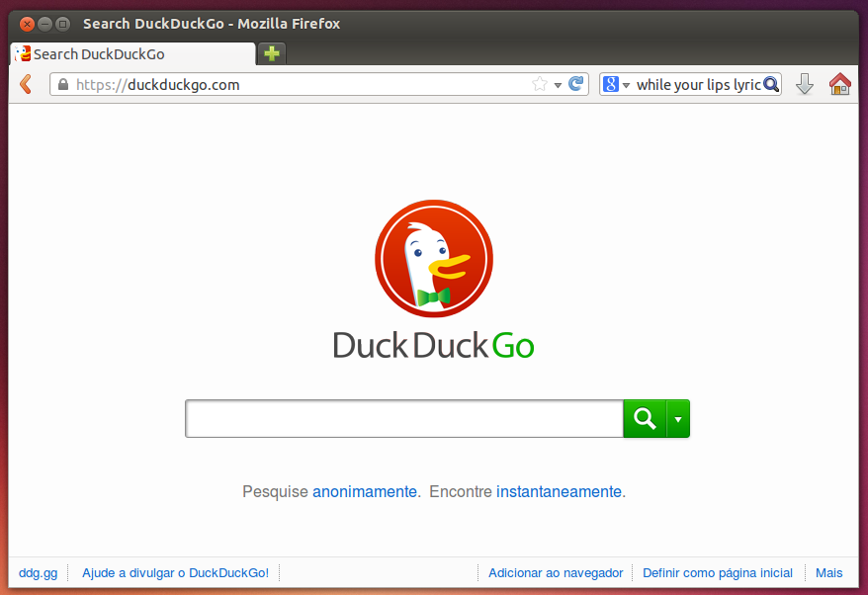The image size is (868, 595).
Task: Open the ddg.gg footer link
Action: [x=39, y=573]
